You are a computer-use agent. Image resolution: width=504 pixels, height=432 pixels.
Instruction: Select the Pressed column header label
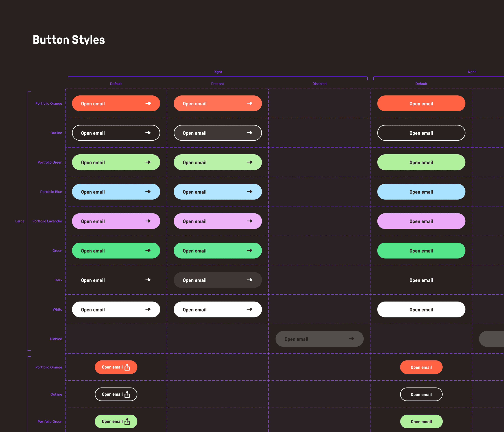[x=217, y=84]
